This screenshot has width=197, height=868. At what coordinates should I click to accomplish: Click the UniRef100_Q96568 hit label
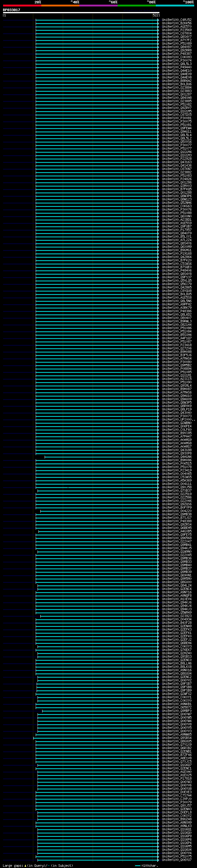(x=177, y=538)
